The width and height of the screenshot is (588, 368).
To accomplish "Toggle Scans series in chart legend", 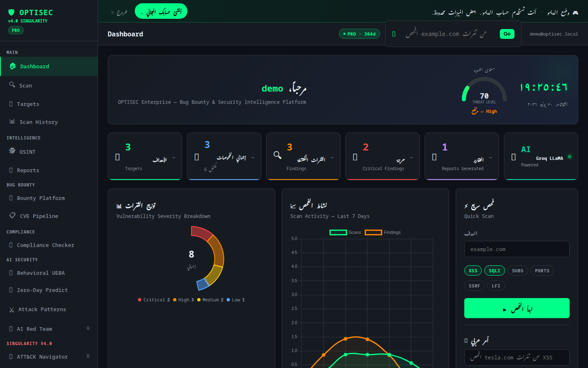I will (345, 232).
